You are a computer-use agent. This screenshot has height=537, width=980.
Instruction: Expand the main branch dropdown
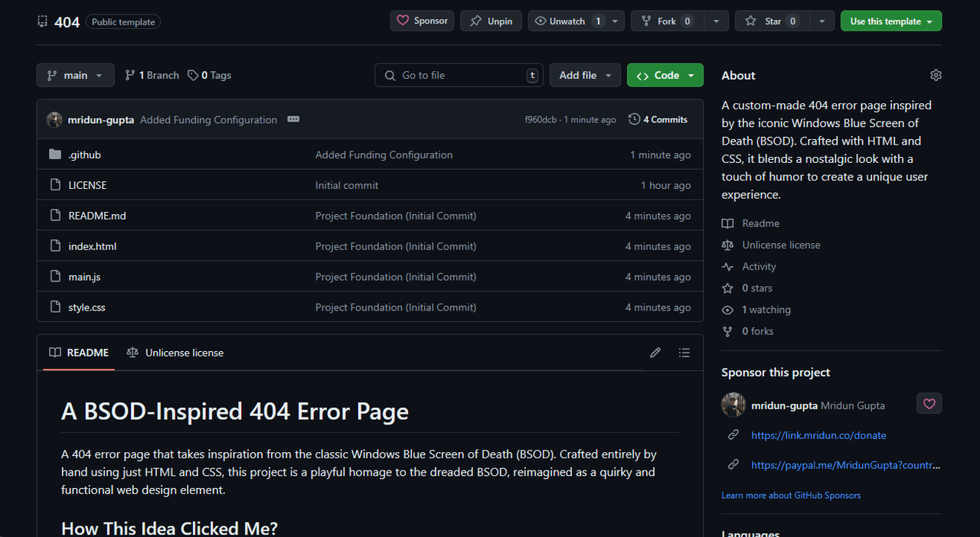tap(75, 75)
